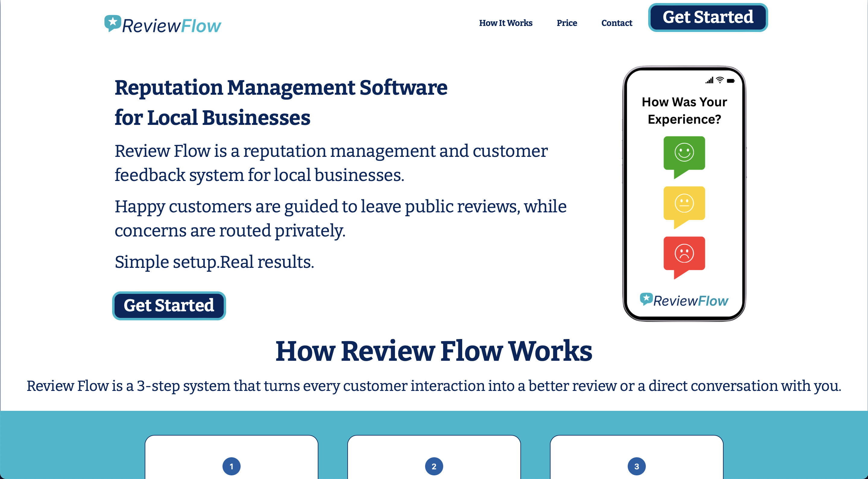
Task: Click the phone battery status icon
Action: 731,81
